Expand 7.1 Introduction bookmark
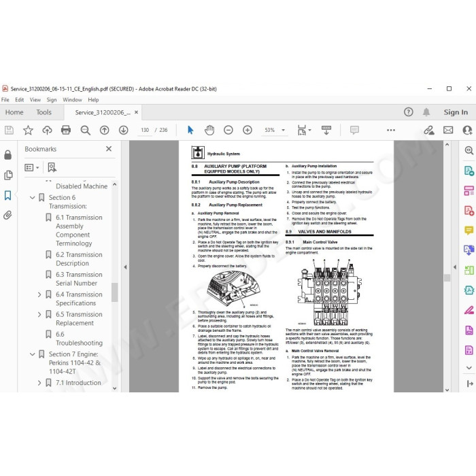 click(39, 383)
